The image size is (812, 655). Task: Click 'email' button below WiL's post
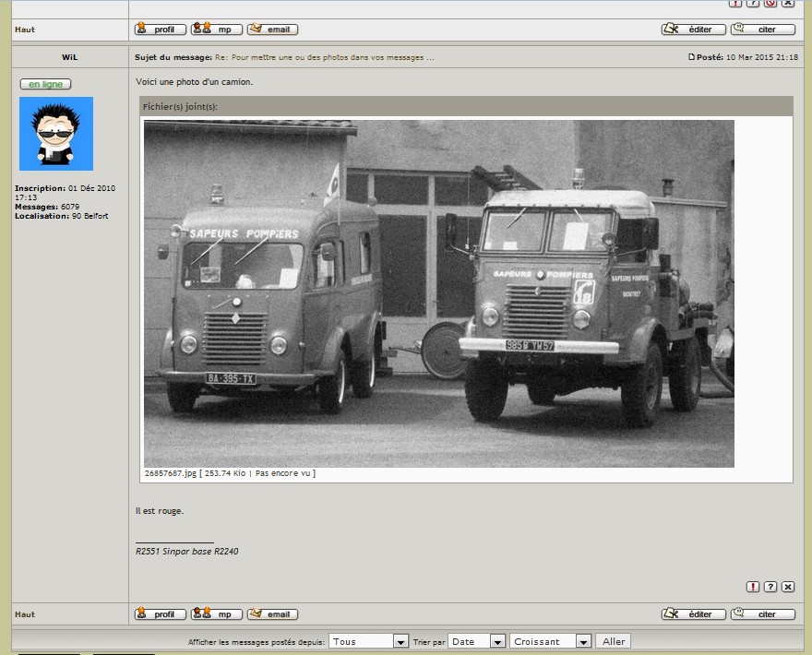(273, 614)
